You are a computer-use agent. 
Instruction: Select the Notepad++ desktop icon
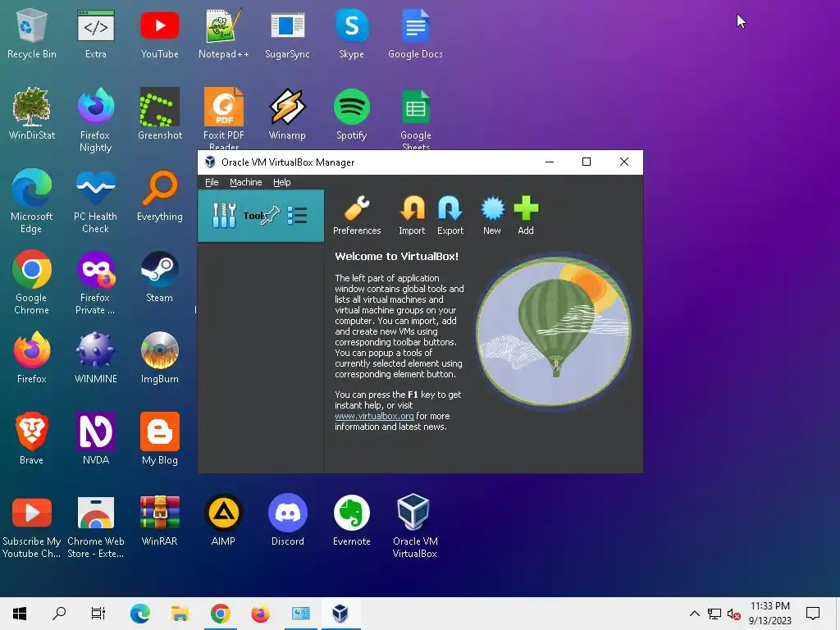point(223,33)
